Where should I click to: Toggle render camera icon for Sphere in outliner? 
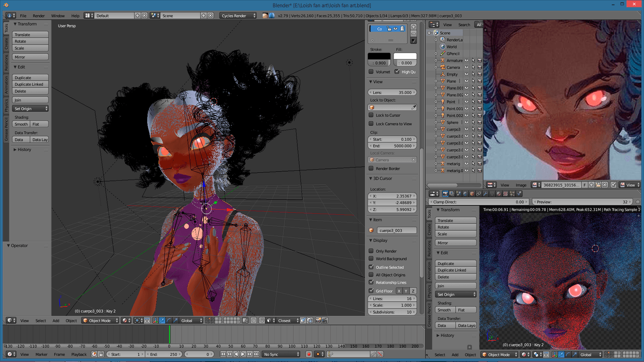[x=479, y=122]
